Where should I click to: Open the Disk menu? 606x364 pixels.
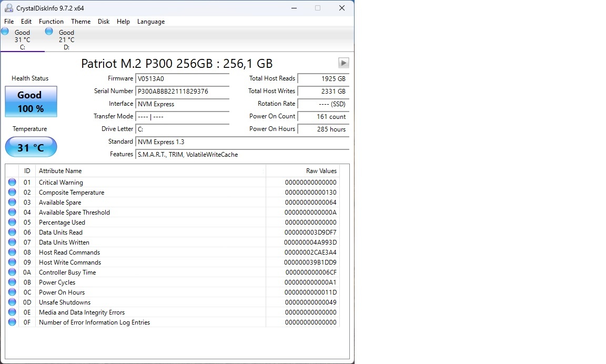[103, 22]
